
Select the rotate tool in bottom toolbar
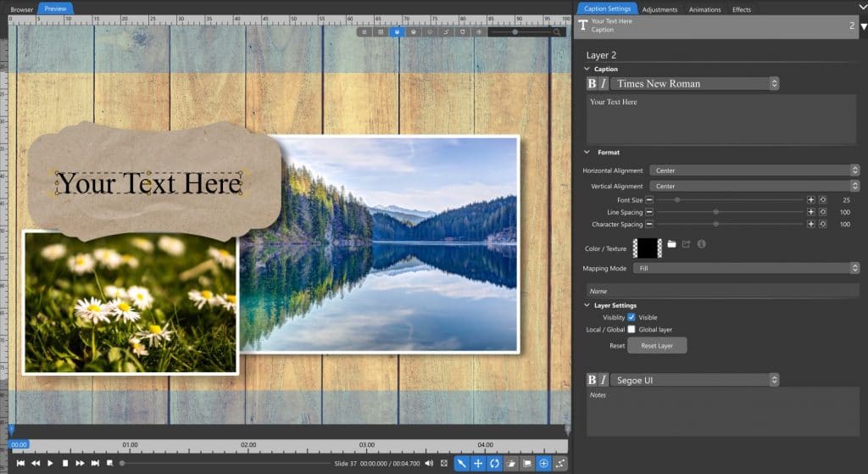(494, 464)
